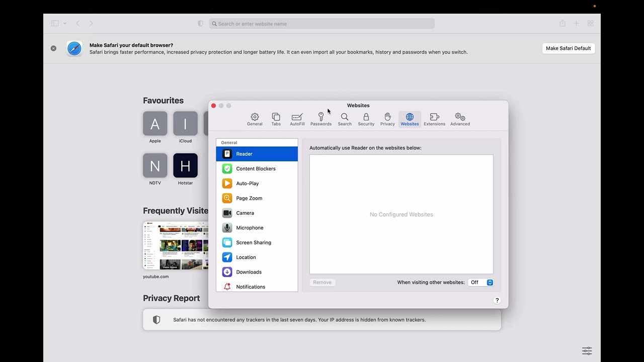Open the NDTV favourite tile
This screenshot has width=644, height=362.
[x=155, y=165]
